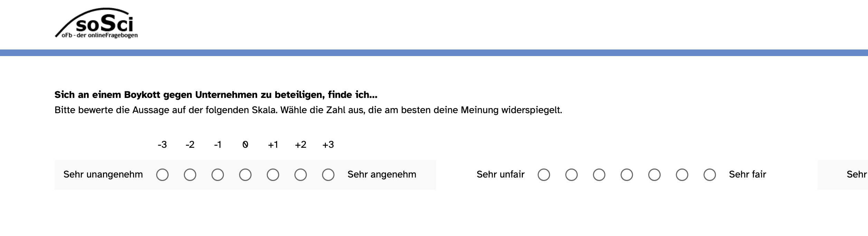Click the Sehr angenehm label

(382, 174)
